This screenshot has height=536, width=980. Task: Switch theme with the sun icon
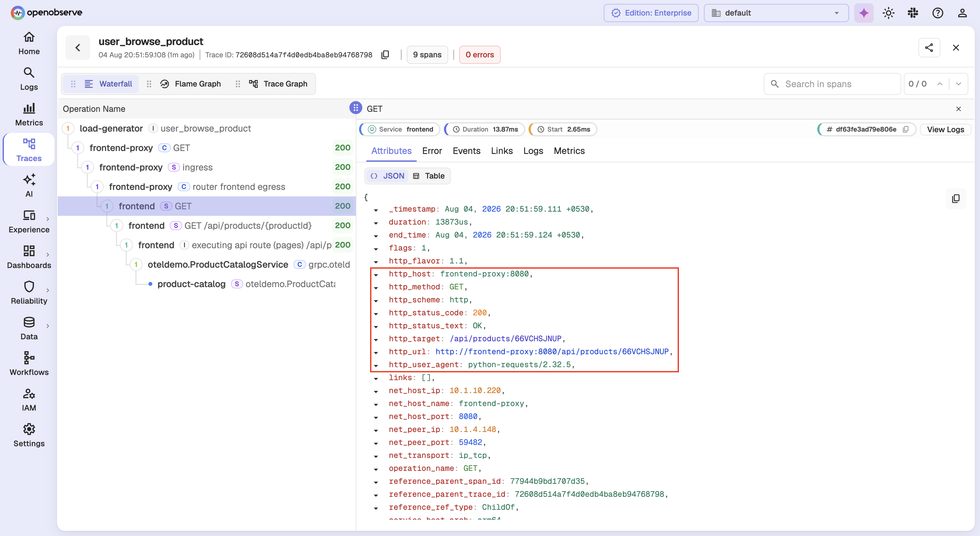point(888,13)
